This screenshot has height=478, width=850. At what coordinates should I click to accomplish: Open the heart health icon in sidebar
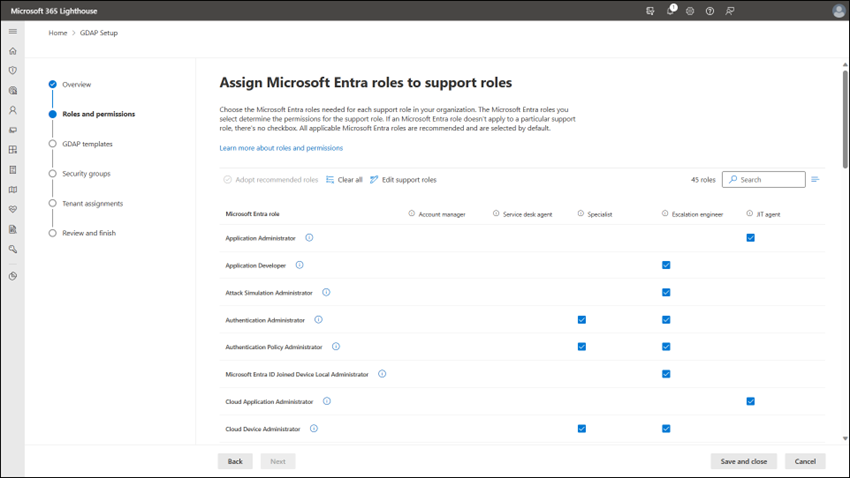[x=13, y=209]
